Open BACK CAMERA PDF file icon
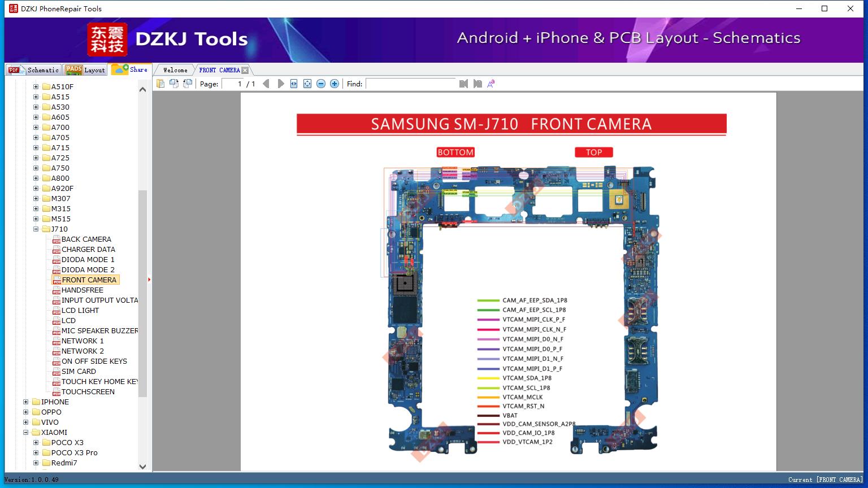Viewport: 868px width, 488px height. point(57,239)
